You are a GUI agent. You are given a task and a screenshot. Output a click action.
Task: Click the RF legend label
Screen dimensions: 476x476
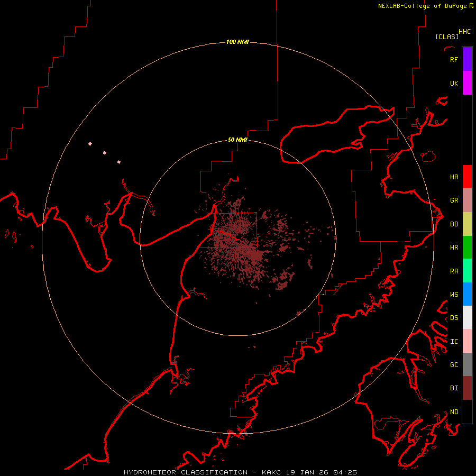[x=454, y=59]
